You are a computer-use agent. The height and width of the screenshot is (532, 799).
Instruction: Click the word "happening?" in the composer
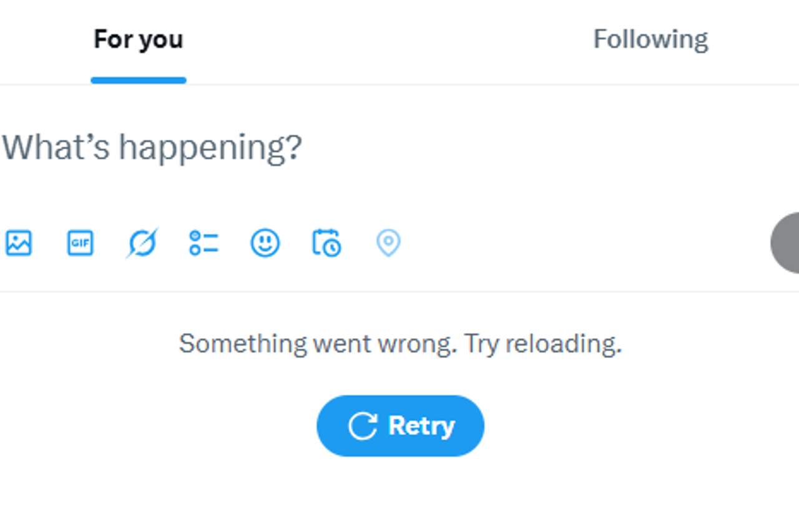pyautogui.click(x=210, y=148)
